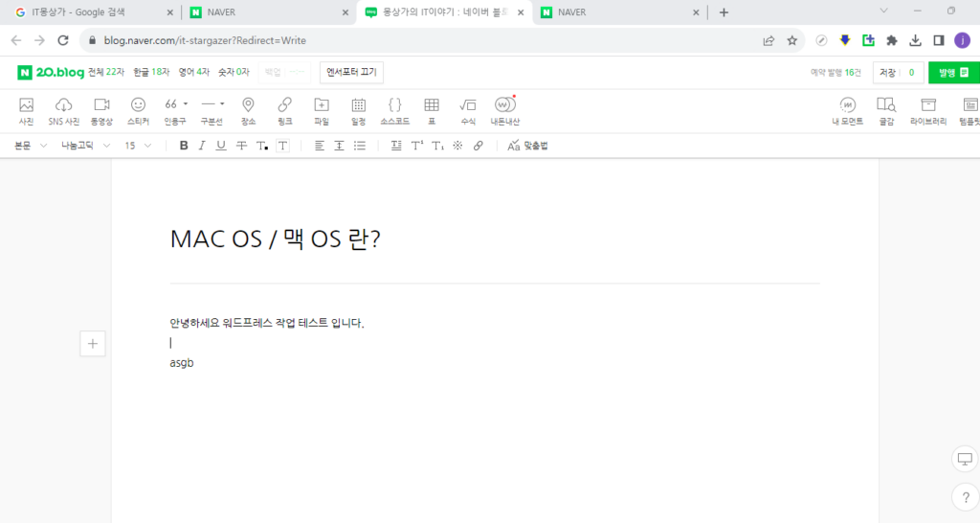Insert a special character (※)
This screenshot has width=980, height=523.
pos(458,146)
